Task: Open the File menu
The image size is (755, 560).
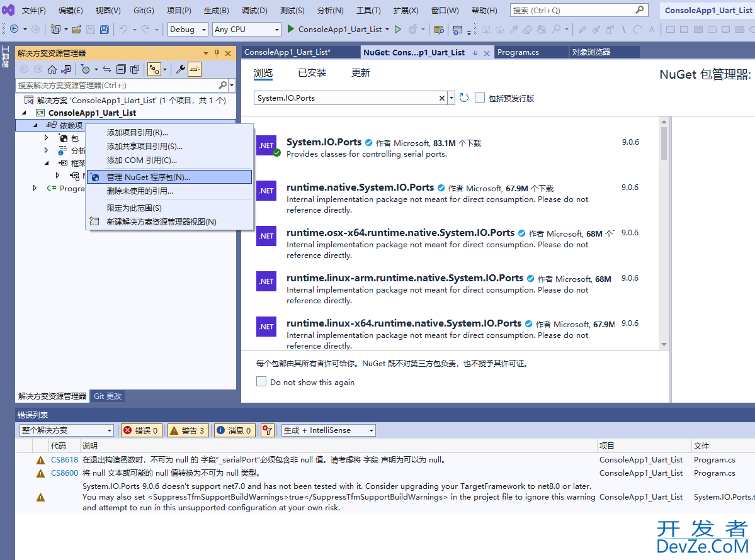Action: coord(34,11)
